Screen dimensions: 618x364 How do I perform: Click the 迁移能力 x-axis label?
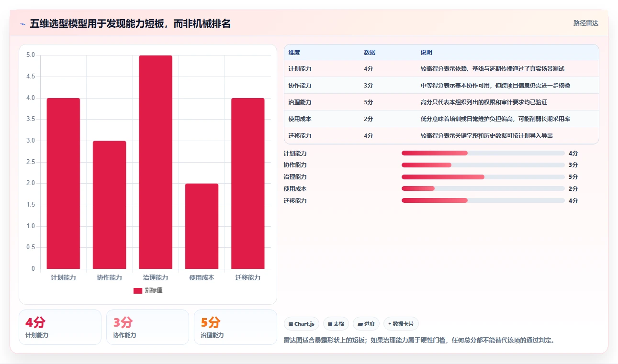coord(248,277)
